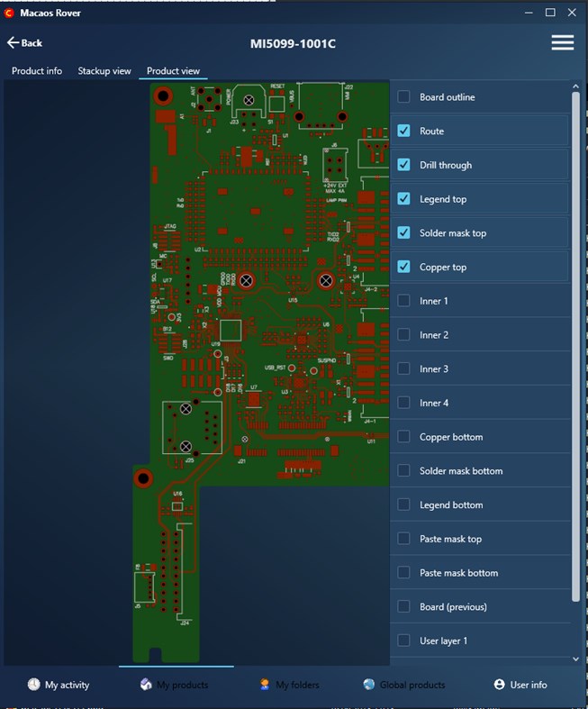Enable the Inner 4 layer checkbox
The height and width of the screenshot is (709, 588).
pos(403,403)
